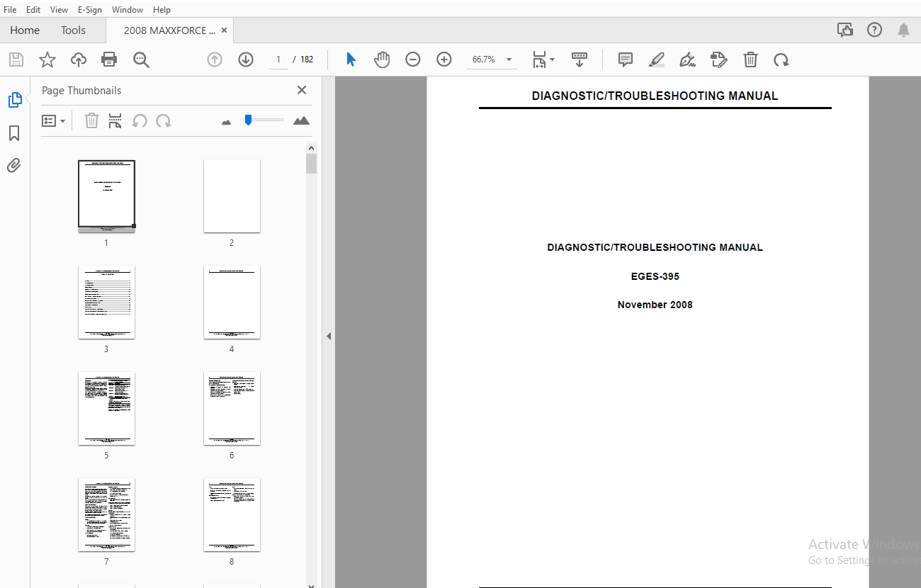Open thumbnails panel options dropdown
The width and height of the screenshot is (921, 588).
click(x=54, y=120)
